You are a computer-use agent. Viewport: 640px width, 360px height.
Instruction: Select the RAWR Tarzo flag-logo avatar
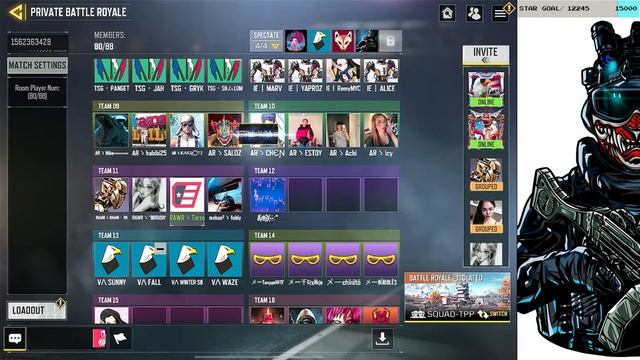[x=187, y=195]
